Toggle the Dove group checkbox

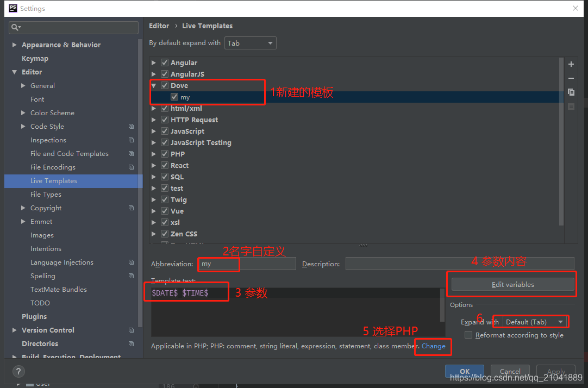[165, 85]
